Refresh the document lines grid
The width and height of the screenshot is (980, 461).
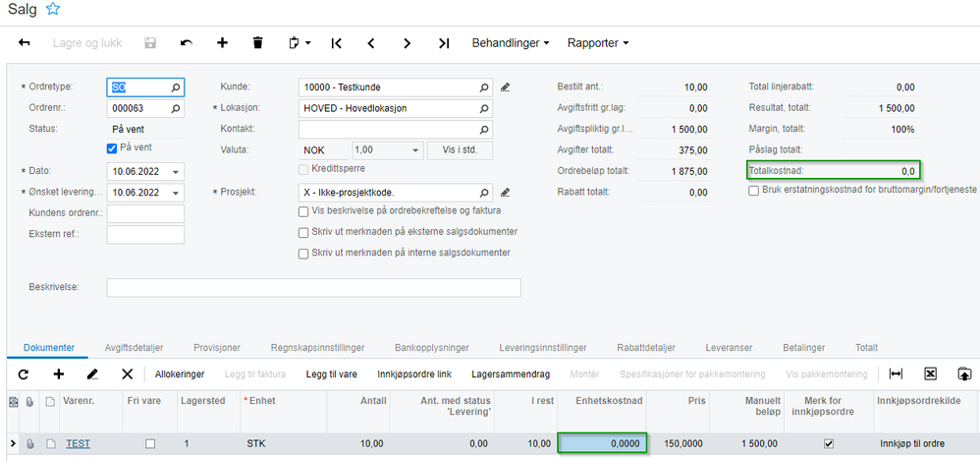point(24,375)
